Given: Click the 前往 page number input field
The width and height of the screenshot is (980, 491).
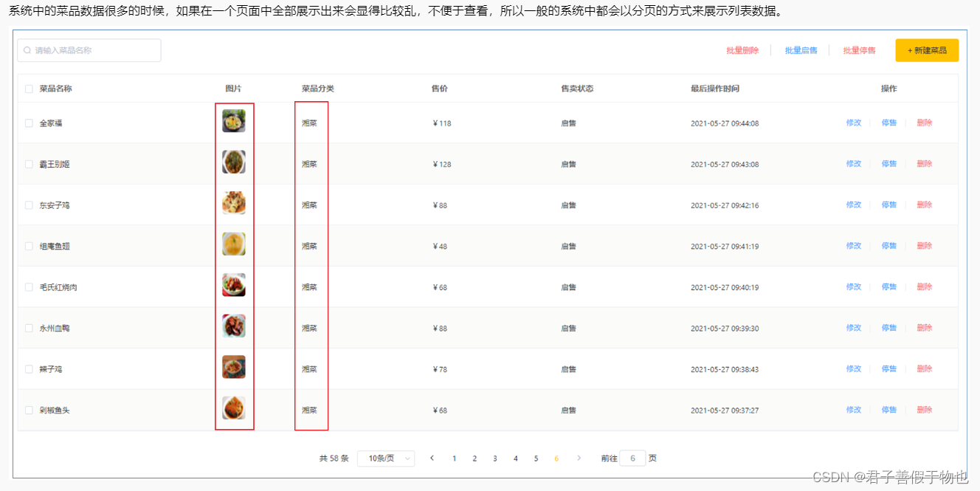Looking at the screenshot, I should click(632, 458).
